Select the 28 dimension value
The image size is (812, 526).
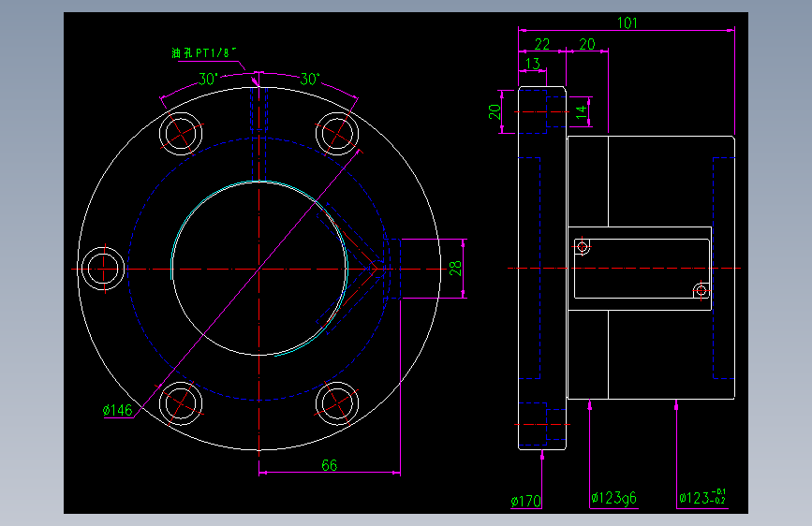coord(455,269)
